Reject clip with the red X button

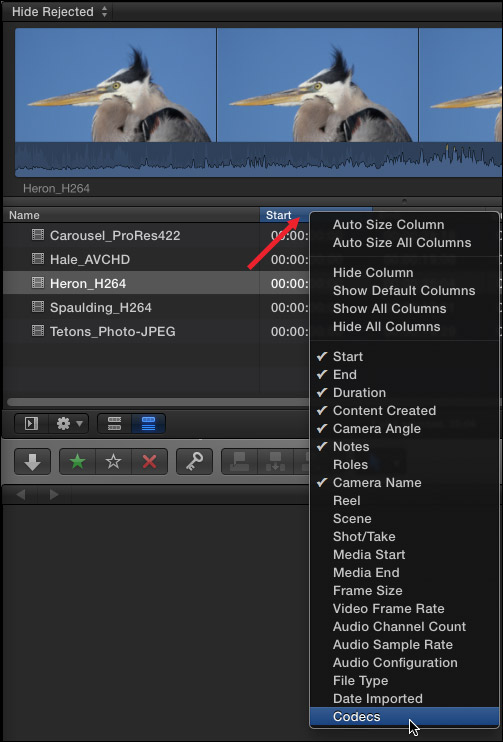(150, 461)
